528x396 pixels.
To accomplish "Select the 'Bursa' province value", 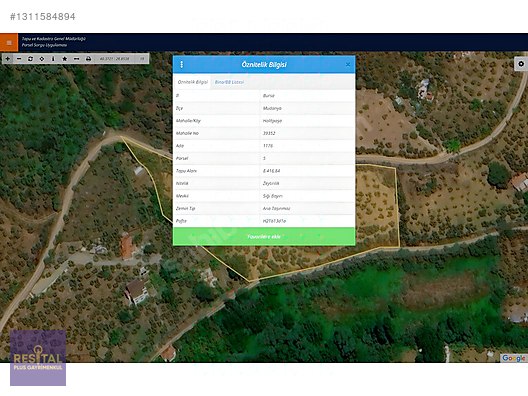I will 269,96.
